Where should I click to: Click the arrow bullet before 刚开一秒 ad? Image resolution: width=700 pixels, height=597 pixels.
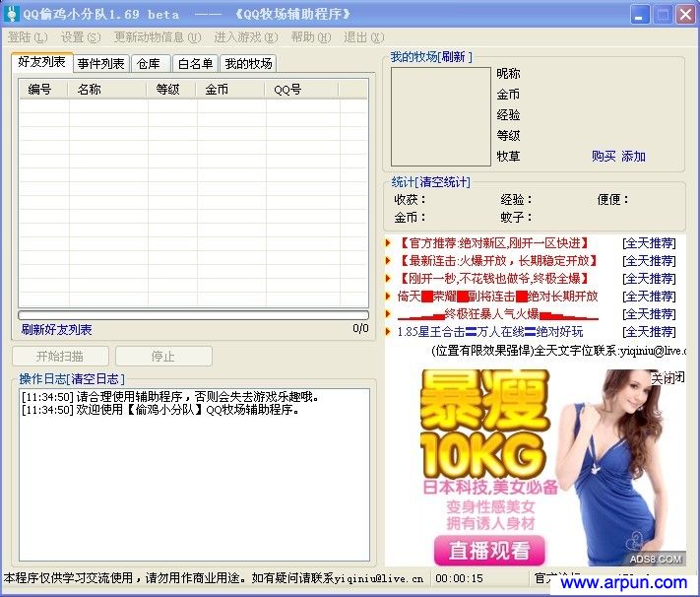point(388,279)
